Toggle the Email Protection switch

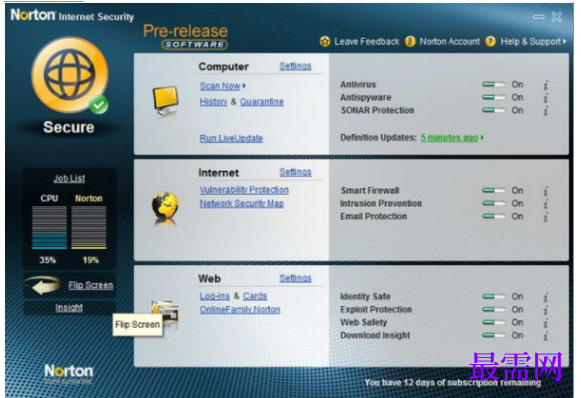point(494,216)
